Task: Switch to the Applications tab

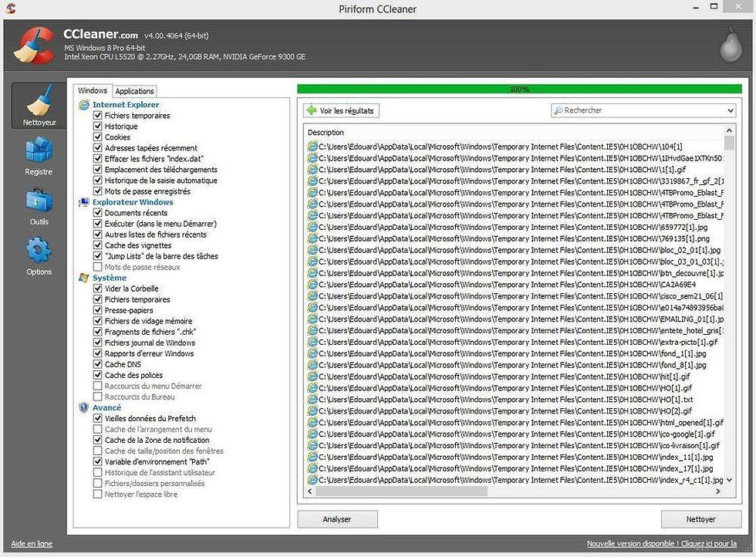Action: point(134,91)
